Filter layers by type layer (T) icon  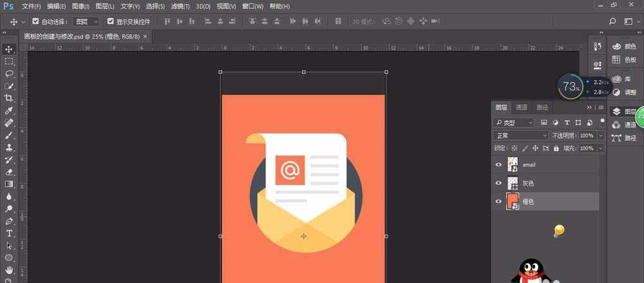567,122
